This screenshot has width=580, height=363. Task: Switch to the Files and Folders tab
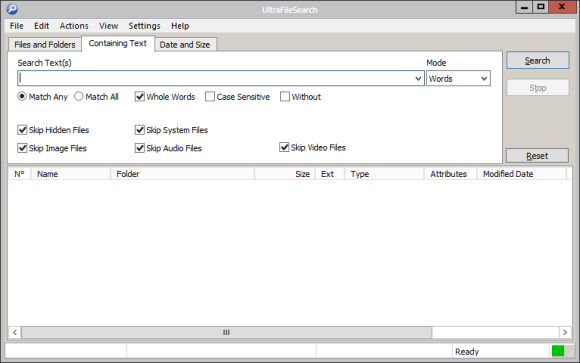[45, 45]
